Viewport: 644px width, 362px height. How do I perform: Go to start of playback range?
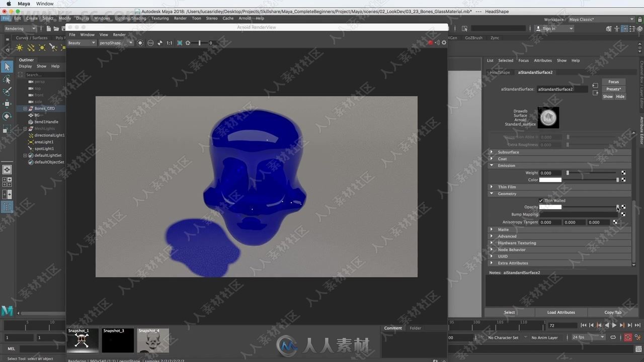(x=584, y=325)
